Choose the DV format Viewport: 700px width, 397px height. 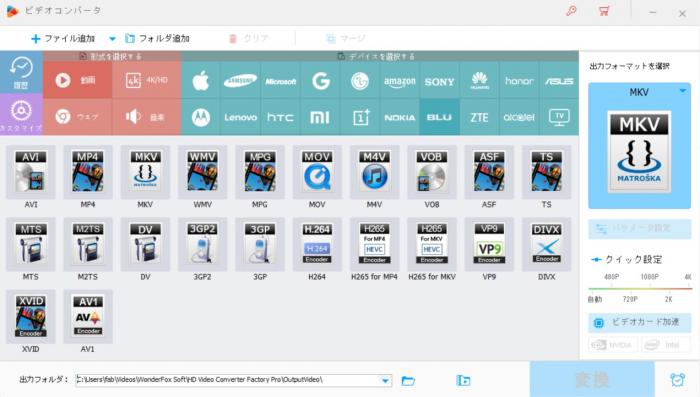tap(145, 244)
